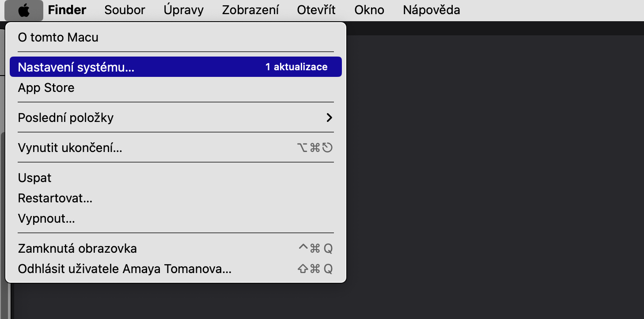Expand the Poslední položky submenu
644x319 pixels.
66,118
